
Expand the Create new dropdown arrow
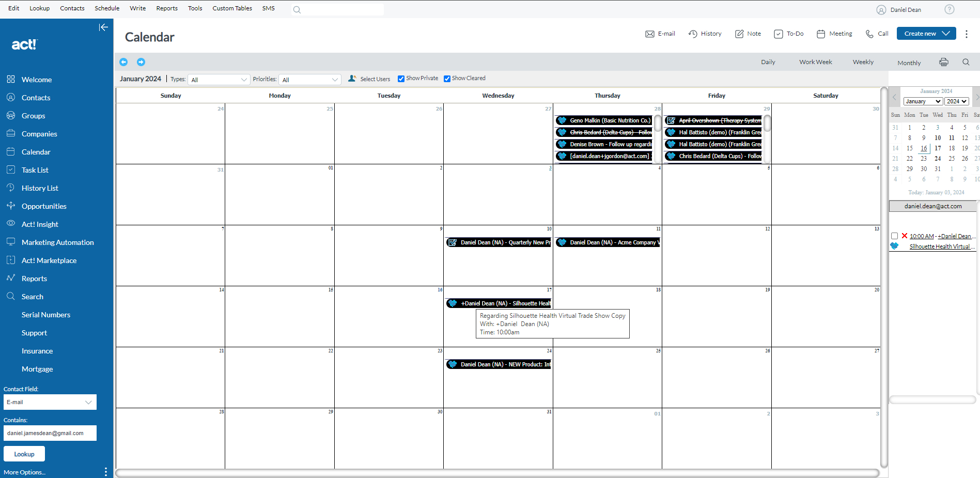(946, 34)
